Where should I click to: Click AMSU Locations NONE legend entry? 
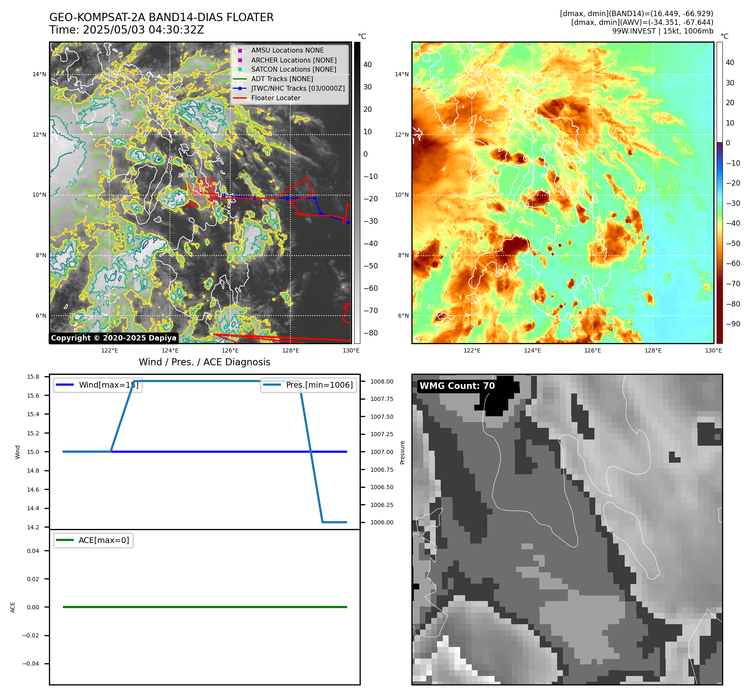287,50
